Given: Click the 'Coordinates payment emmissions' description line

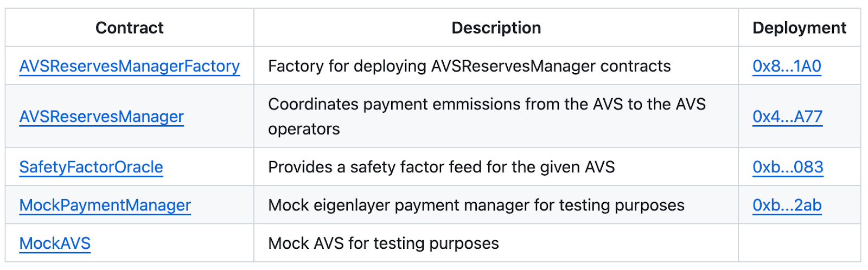Looking at the screenshot, I should click(487, 104).
